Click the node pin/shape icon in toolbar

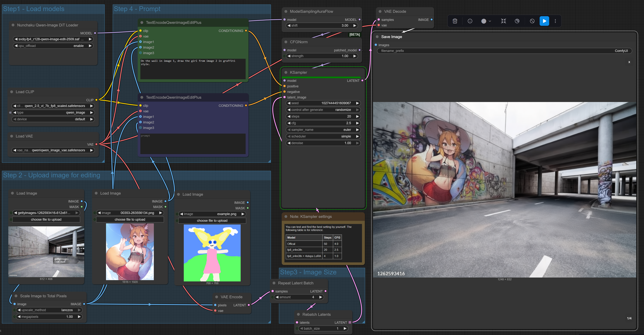pos(517,21)
